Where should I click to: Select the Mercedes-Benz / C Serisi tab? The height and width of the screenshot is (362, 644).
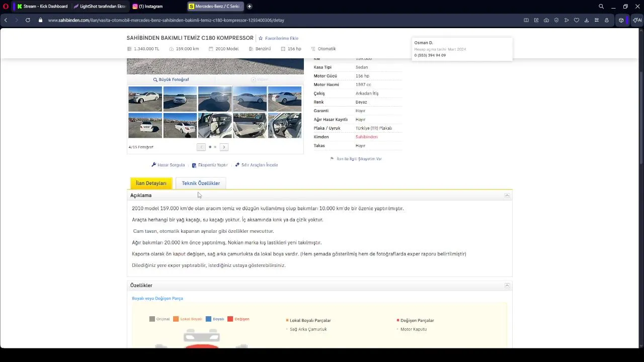[215, 7]
